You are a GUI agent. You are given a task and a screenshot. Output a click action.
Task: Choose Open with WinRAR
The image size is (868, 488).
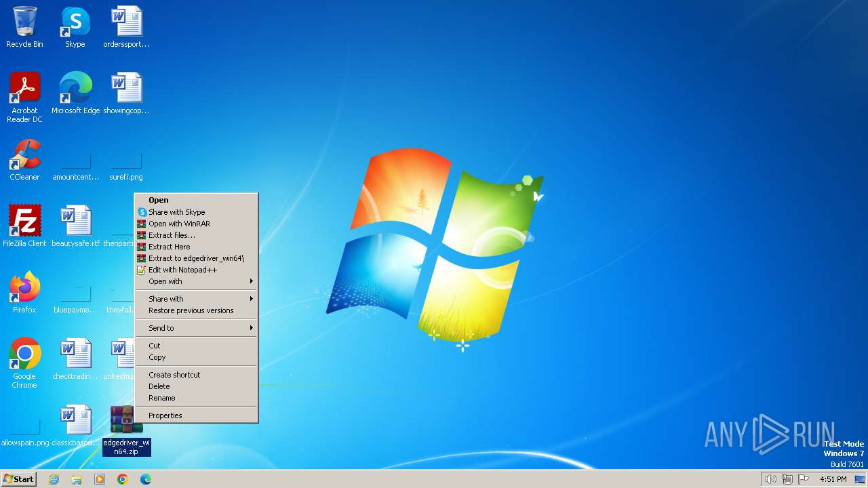(197, 224)
